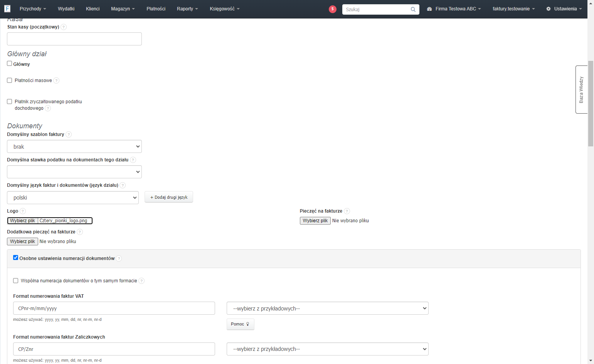Click the search magnifier icon
Viewport: 594px width, 364px height.
pos(413,9)
